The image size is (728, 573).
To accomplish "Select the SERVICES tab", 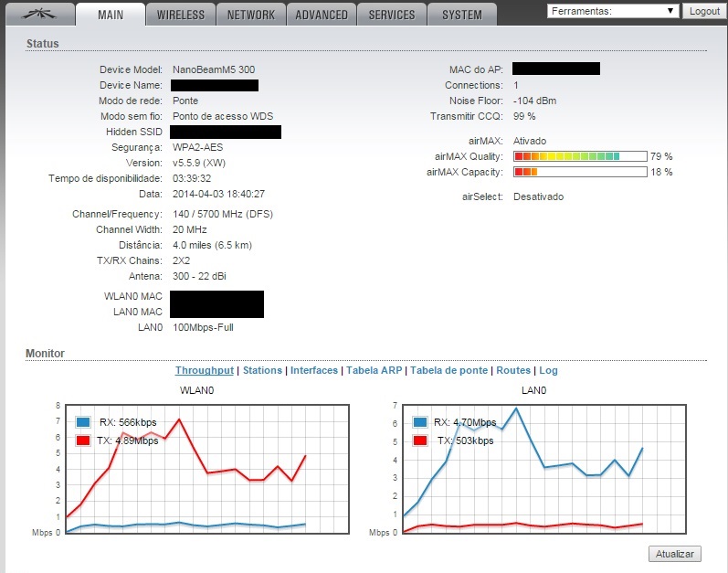I will click(x=391, y=15).
